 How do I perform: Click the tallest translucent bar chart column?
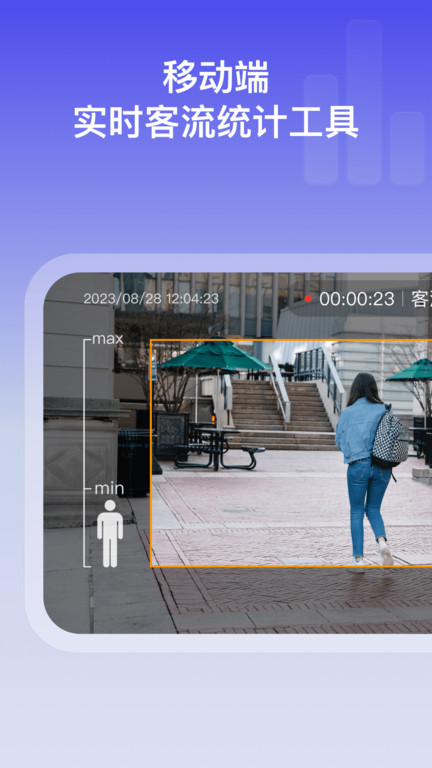pyautogui.click(x=364, y=102)
